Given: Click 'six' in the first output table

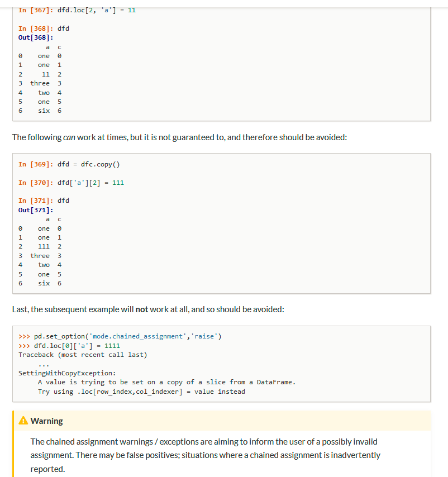Looking at the screenshot, I should click(x=44, y=111).
